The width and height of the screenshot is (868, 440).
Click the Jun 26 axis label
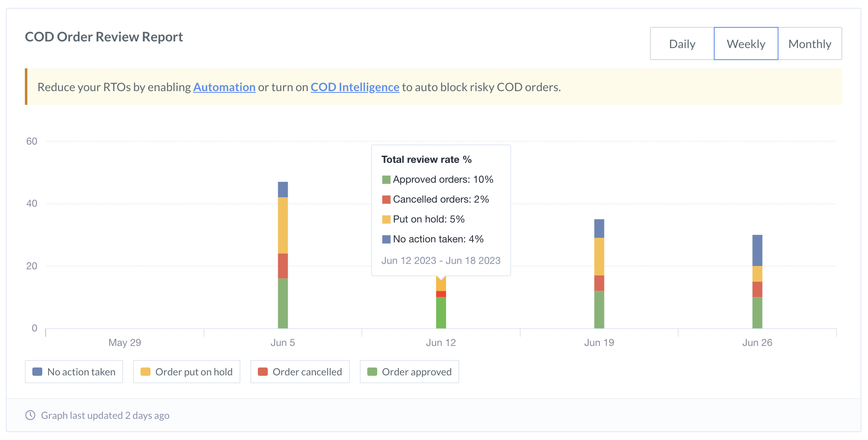757,343
